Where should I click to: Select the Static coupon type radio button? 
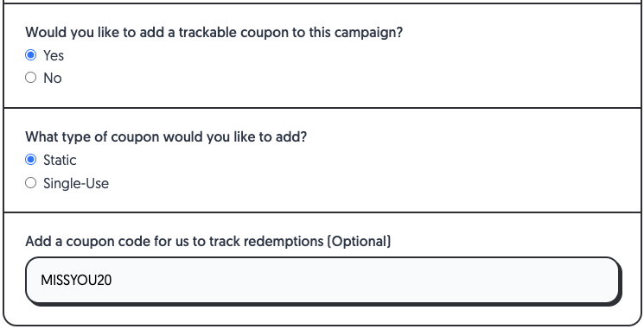(x=31, y=160)
